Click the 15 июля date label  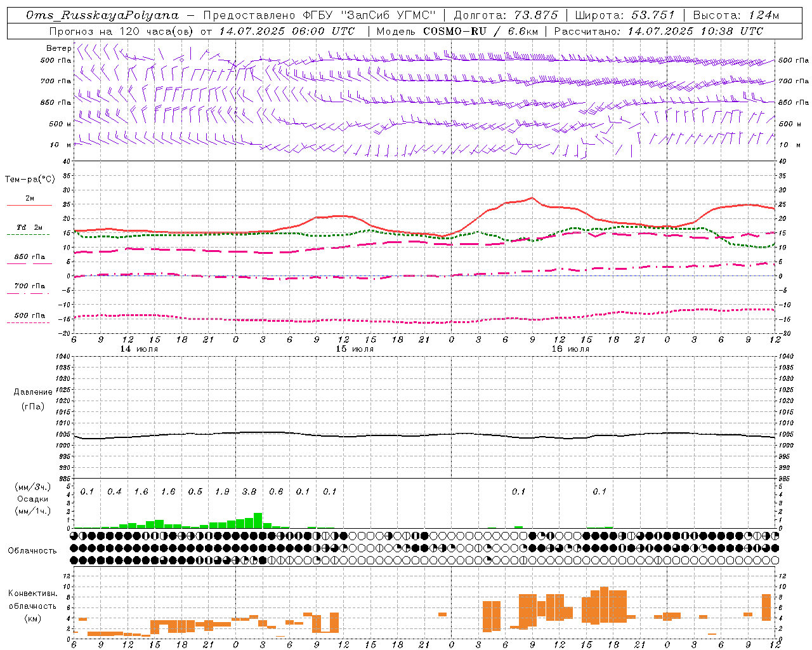pyautogui.click(x=355, y=348)
